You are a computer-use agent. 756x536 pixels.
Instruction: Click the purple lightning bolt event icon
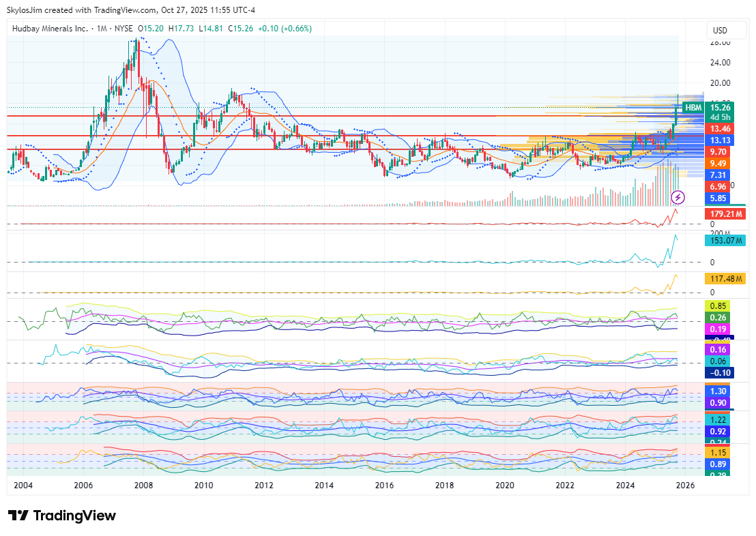coord(678,198)
